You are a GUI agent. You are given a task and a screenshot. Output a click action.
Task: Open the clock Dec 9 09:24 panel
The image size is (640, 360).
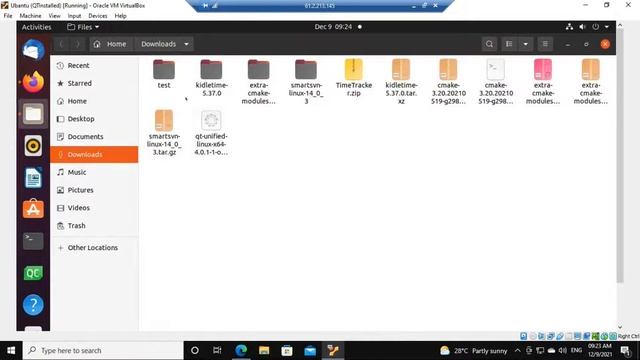pyautogui.click(x=338, y=27)
